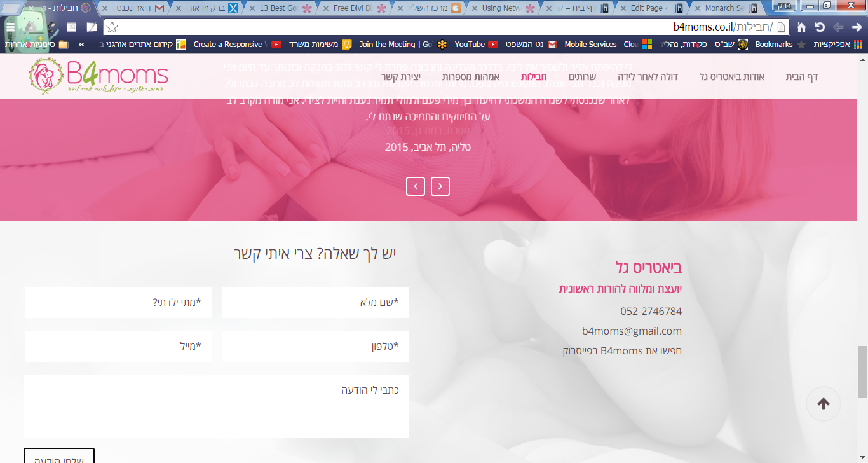
Task: Open the Chrome hamburger menu
Action: pyautogui.click(x=10, y=27)
